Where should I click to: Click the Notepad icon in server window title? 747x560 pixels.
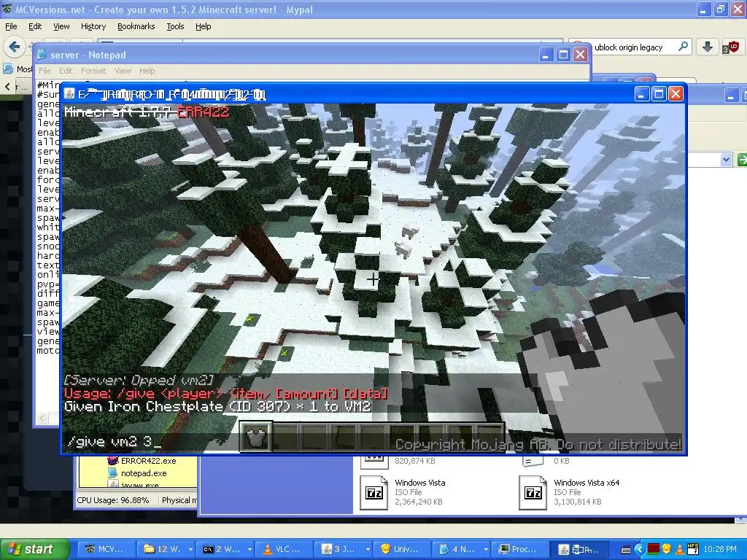(42, 55)
